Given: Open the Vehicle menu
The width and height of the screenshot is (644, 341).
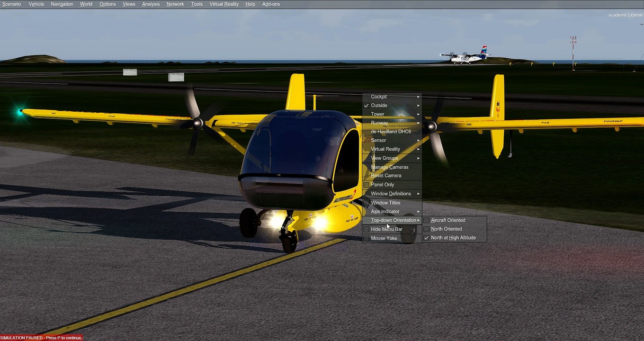Looking at the screenshot, I should [x=36, y=4].
